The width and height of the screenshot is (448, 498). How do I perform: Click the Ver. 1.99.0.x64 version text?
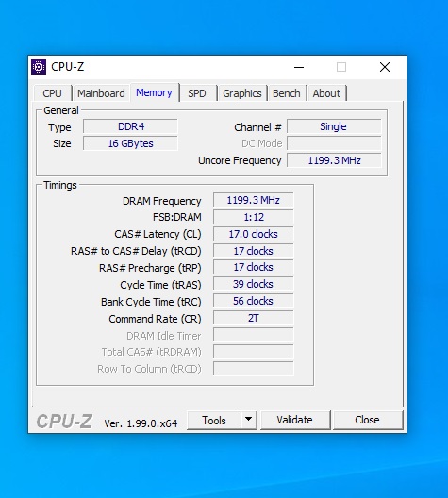click(141, 423)
